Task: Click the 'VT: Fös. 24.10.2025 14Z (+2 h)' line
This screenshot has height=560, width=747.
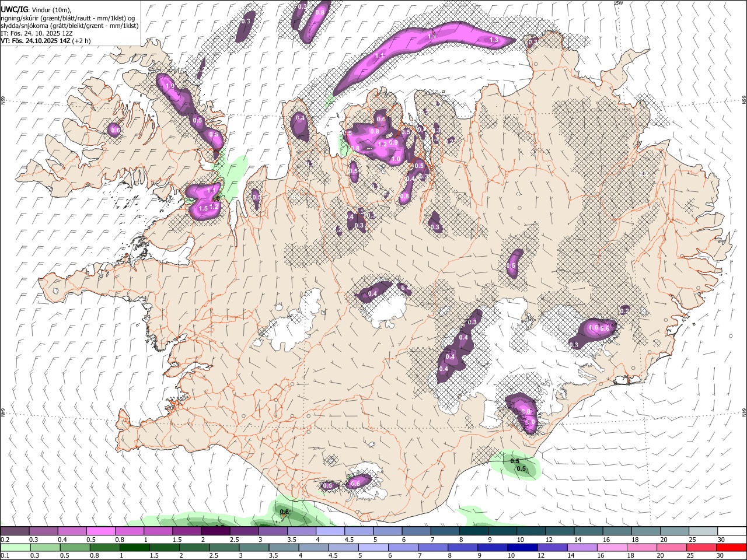Action: coord(46,41)
